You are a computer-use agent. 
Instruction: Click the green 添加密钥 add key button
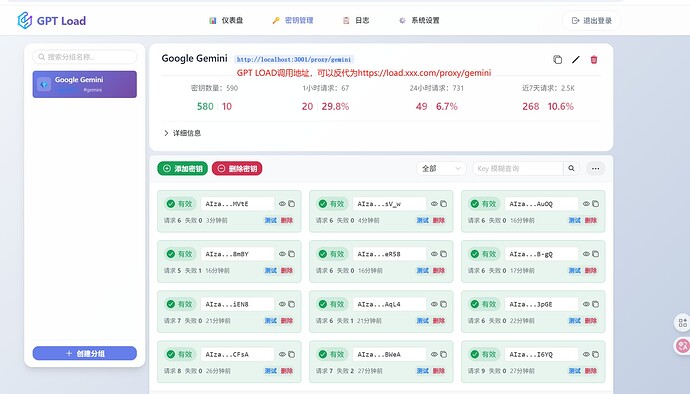(x=183, y=168)
